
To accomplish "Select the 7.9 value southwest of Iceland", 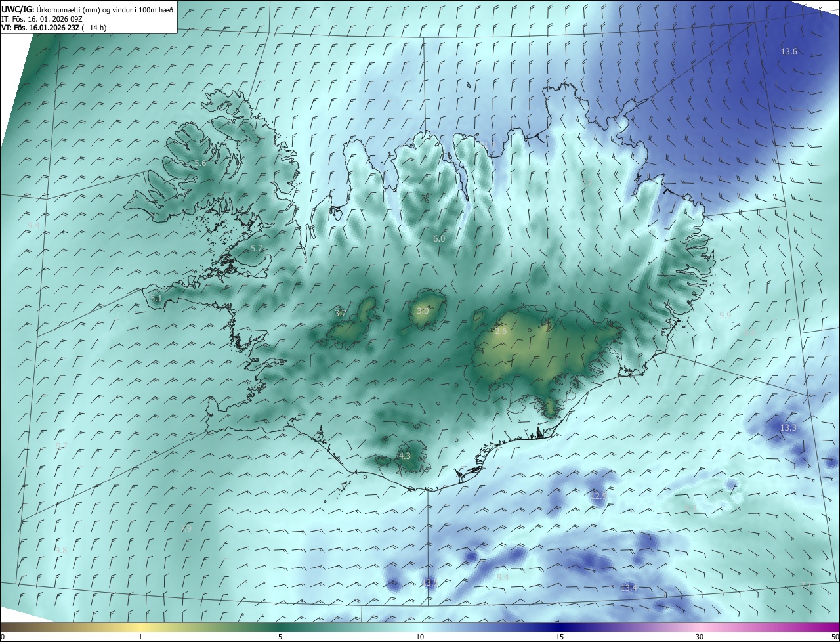I will click(x=186, y=528).
